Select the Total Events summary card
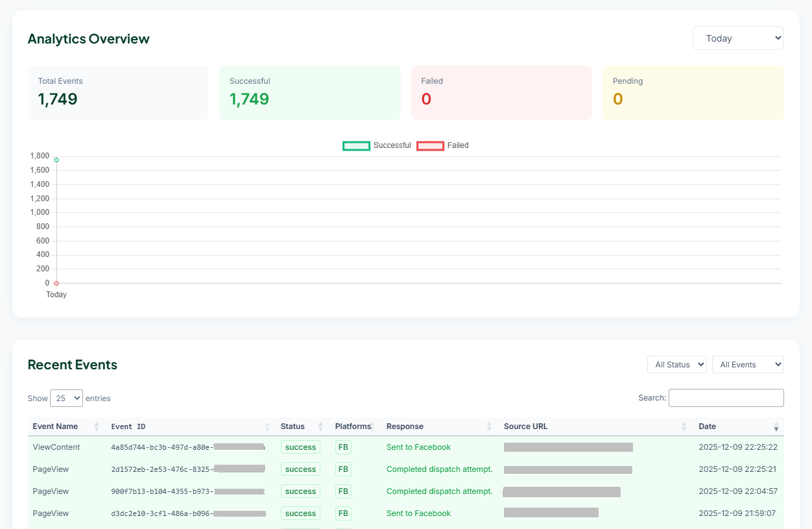 118,92
